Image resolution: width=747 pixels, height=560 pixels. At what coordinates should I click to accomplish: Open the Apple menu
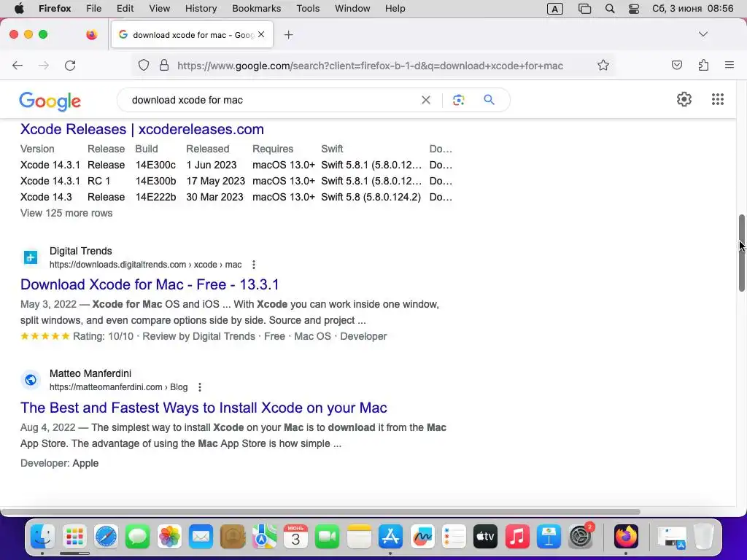(x=19, y=9)
